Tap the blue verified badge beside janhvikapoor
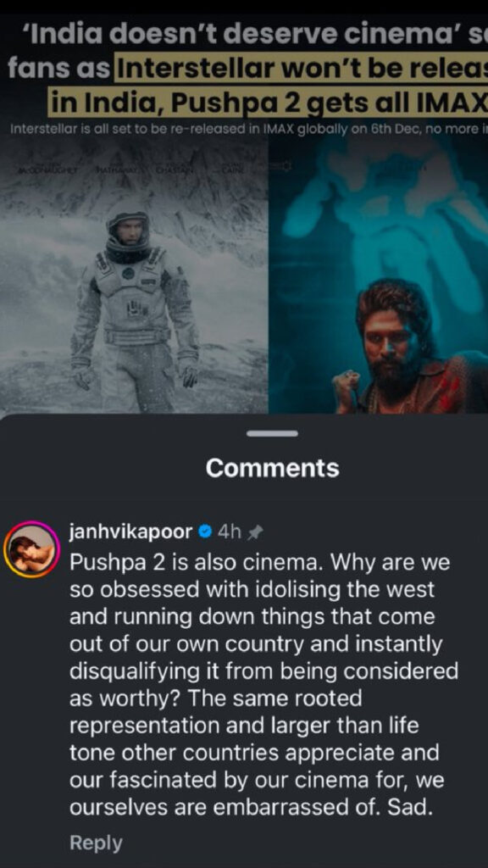488x868 pixels. pyautogui.click(x=205, y=532)
